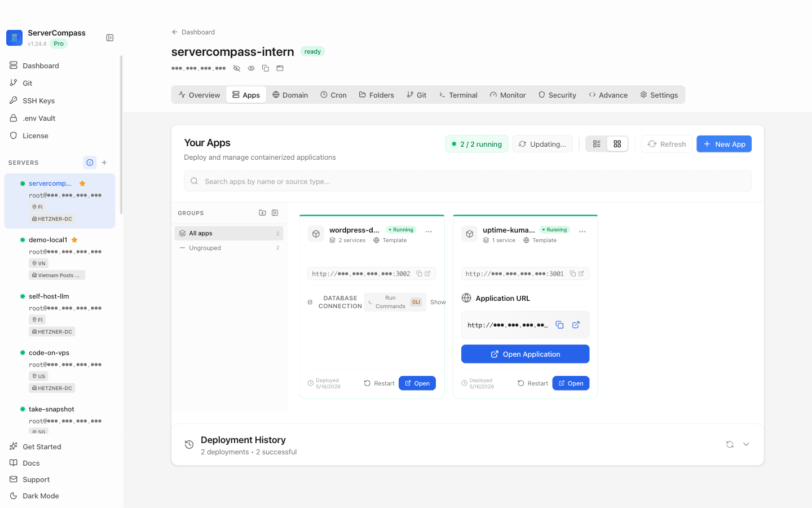Screen dimensions: 812x508
Task: Copy the port 3002 URL
Action: (419, 274)
